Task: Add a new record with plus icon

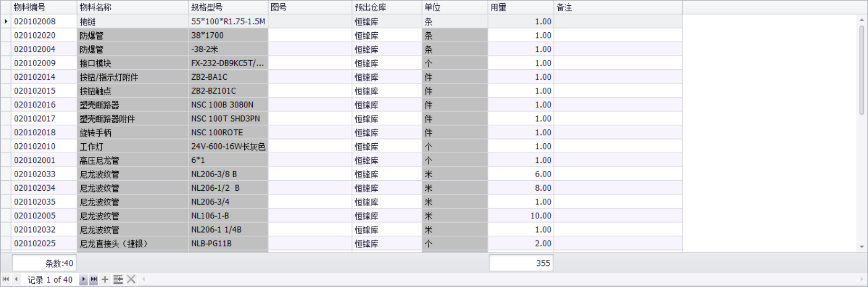Action: [105, 280]
